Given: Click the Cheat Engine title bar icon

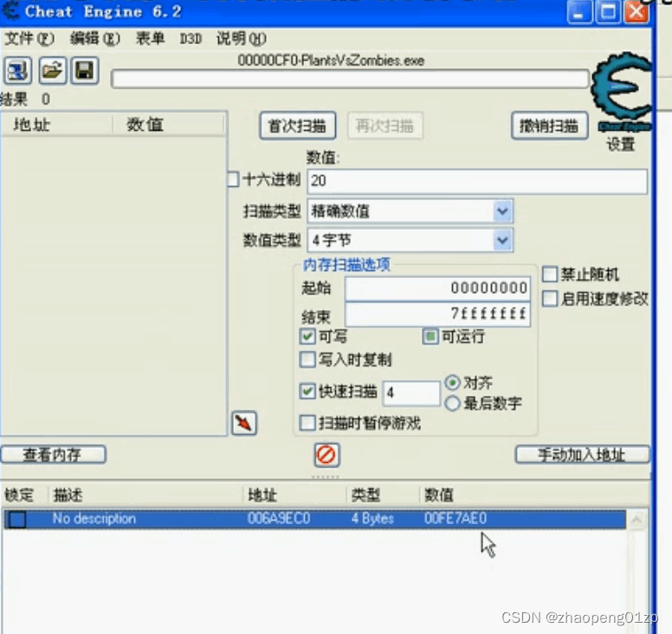Looking at the screenshot, I should click(x=10, y=10).
